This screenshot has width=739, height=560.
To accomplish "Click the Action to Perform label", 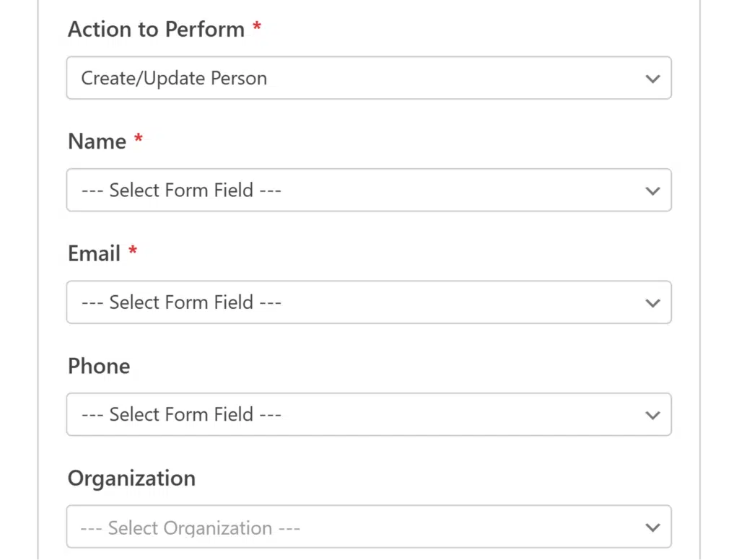I will click(157, 29).
